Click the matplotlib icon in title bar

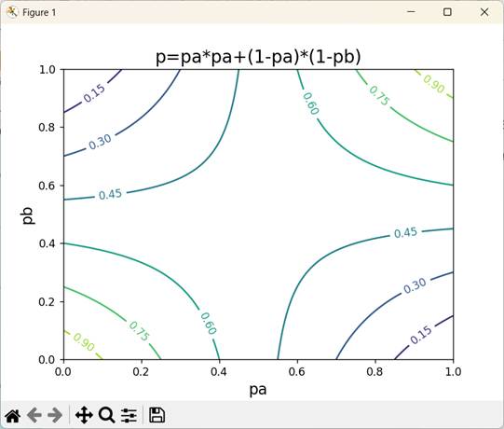[x=12, y=12]
